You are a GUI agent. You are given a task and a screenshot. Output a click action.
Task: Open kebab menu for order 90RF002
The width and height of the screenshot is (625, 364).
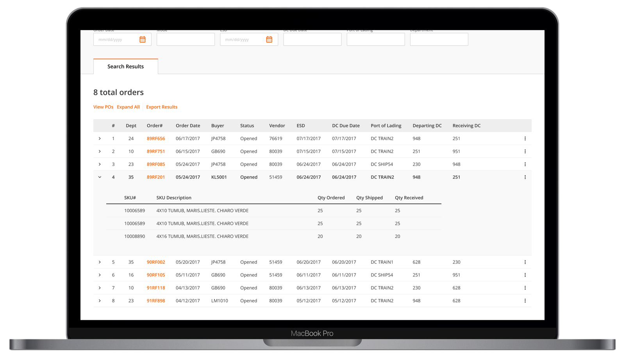point(525,262)
